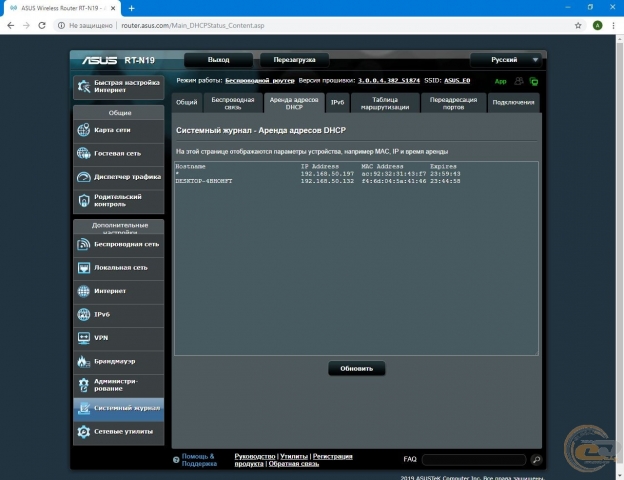Image resolution: width=624 pixels, height=480 pixels.
Task: Open the Network Tools (Сетевые утилиты) icon
Action: (84, 431)
